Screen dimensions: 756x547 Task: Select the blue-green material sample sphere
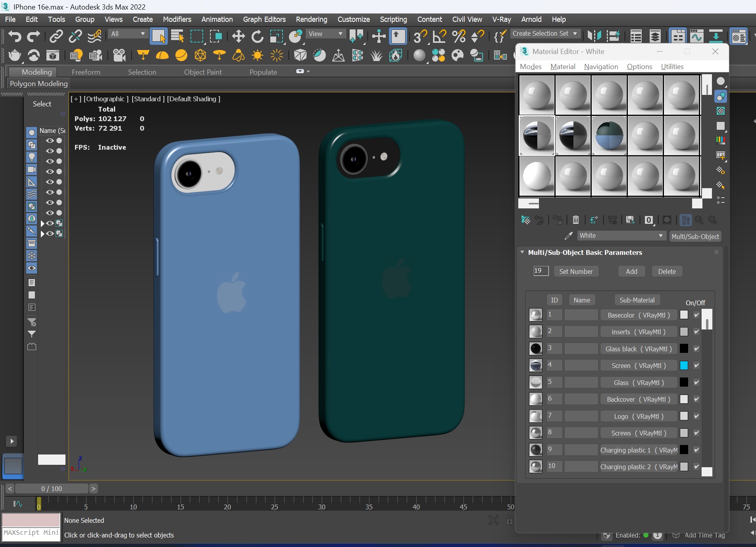609,136
